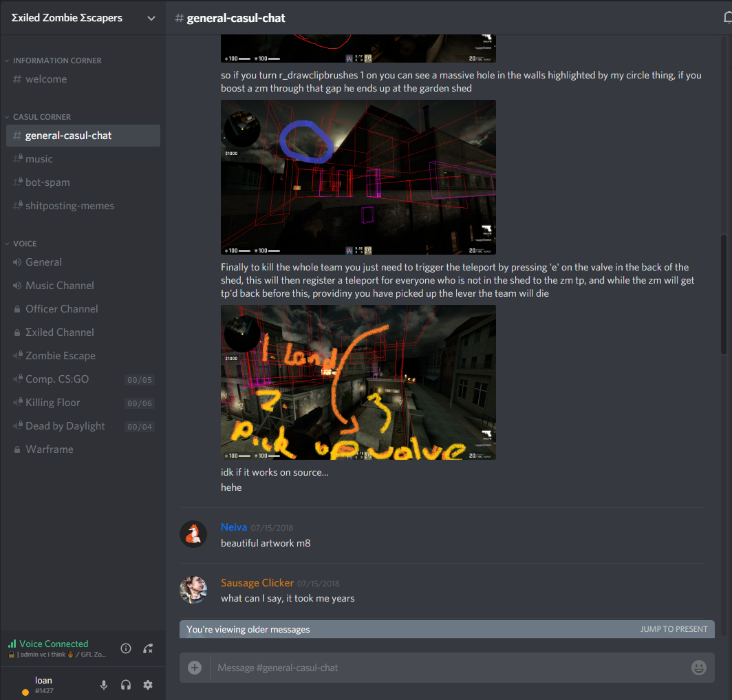Click the 00/04 user limit badge
Viewport: 732px width, 700px height.
140,427
